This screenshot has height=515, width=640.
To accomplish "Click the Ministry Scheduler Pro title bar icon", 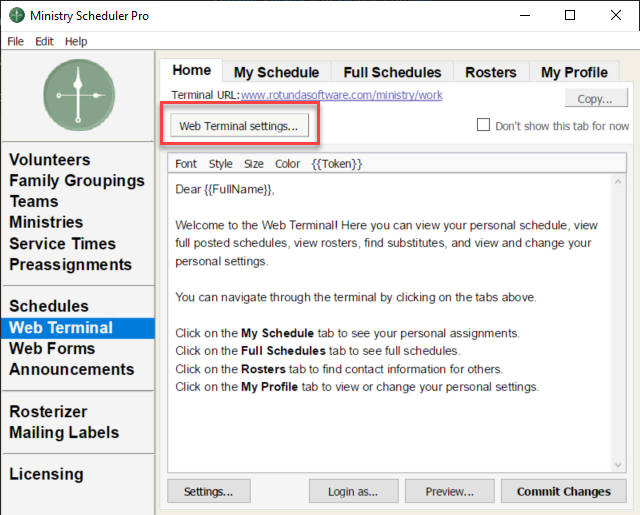I will pyautogui.click(x=17, y=16).
